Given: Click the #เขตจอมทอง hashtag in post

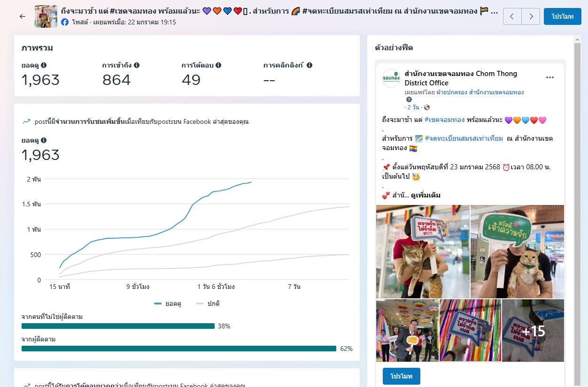Looking at the screenshot, I should coord(444,120).
